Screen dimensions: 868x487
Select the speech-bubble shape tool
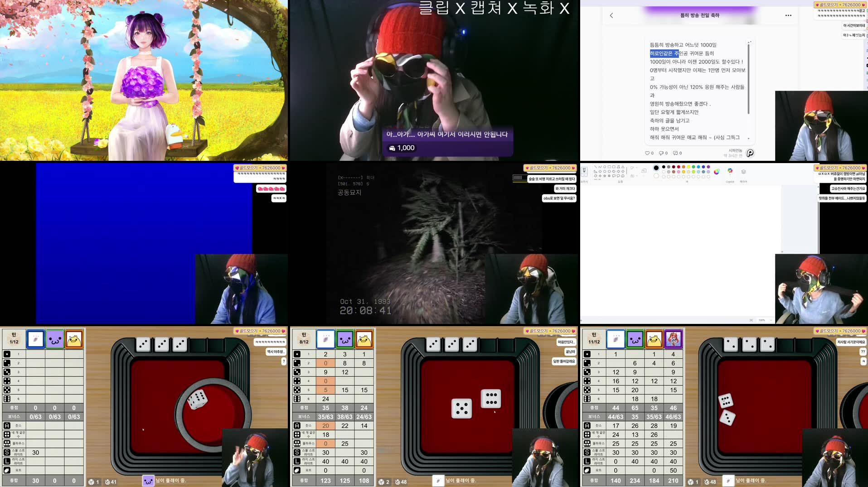point(614,176)
